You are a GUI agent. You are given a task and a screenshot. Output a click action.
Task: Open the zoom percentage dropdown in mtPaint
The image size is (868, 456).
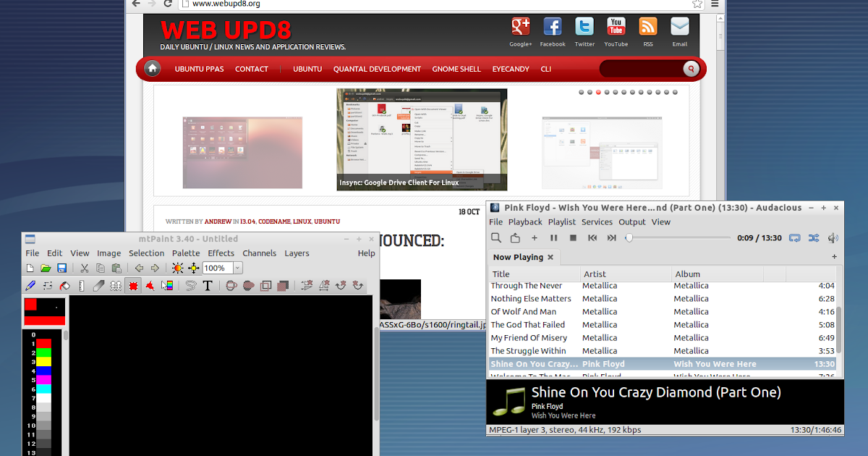(237, 268)
